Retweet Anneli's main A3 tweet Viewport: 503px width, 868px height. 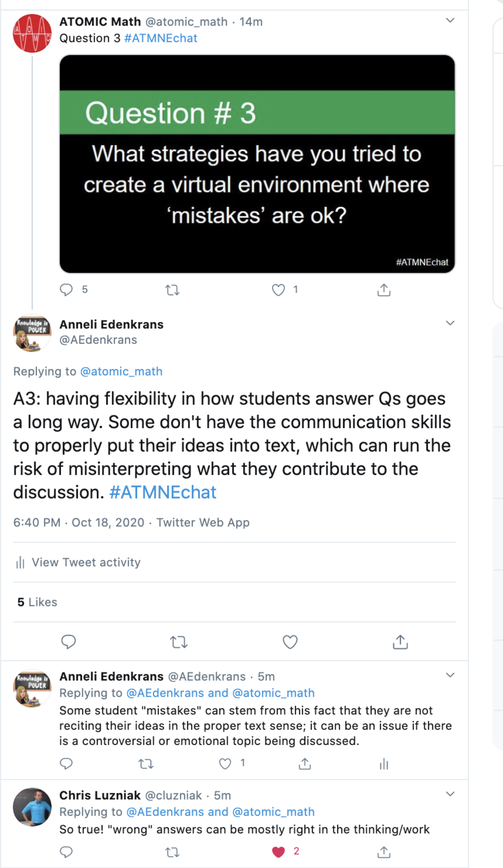click(x=179, y=642)
